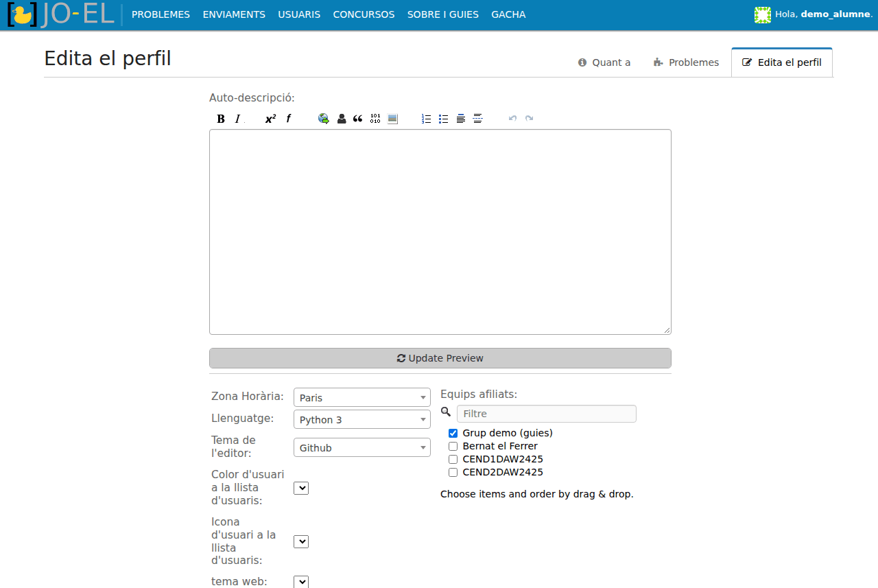Open the editor theme Github dropdown
This screenshot has width=878, height=588.
point(362,447)
